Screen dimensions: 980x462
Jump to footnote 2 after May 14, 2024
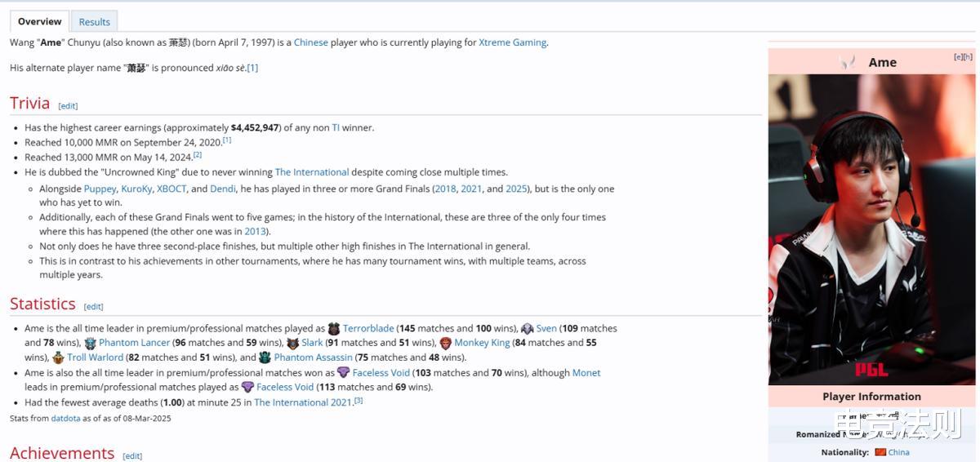point(198,155)
